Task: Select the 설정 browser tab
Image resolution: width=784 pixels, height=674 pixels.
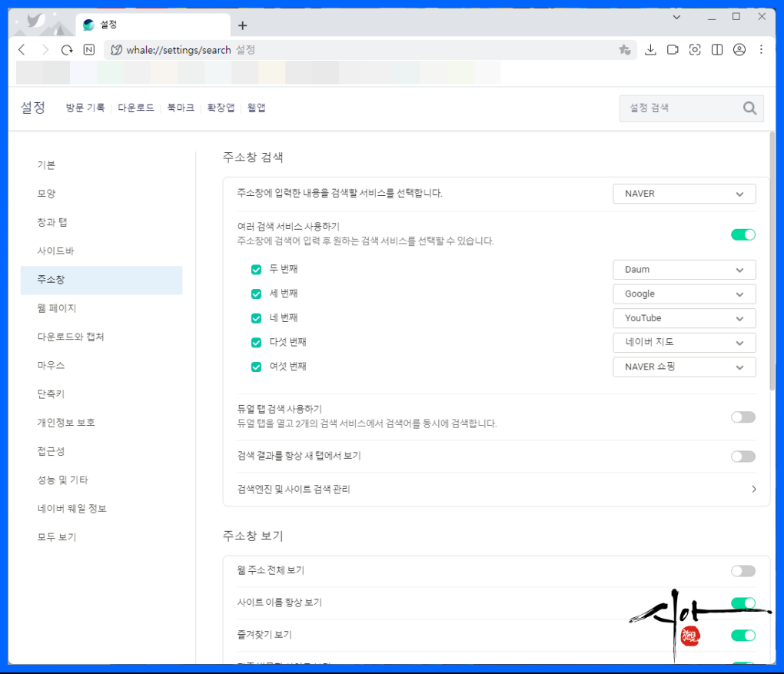Action: pos(153,25)
